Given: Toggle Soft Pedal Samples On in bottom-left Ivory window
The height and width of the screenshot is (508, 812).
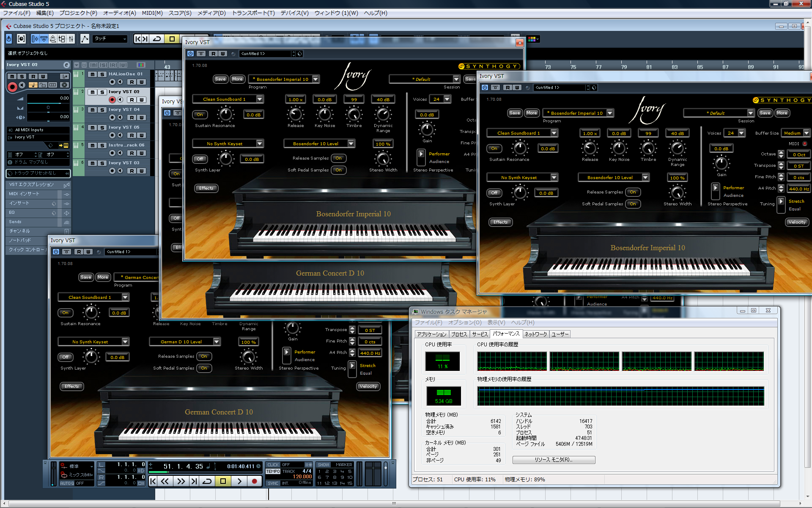Looking at the screenshot, I should [204, 368].
